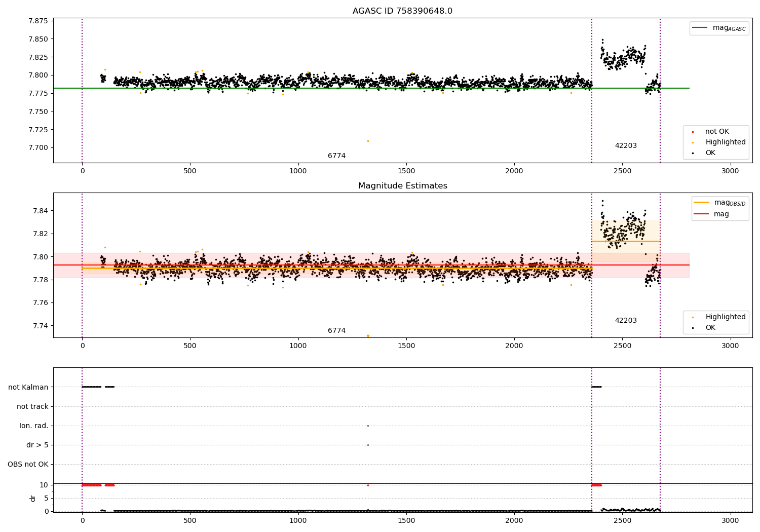Select the 'not Kalman' axis label

(28, 387)
